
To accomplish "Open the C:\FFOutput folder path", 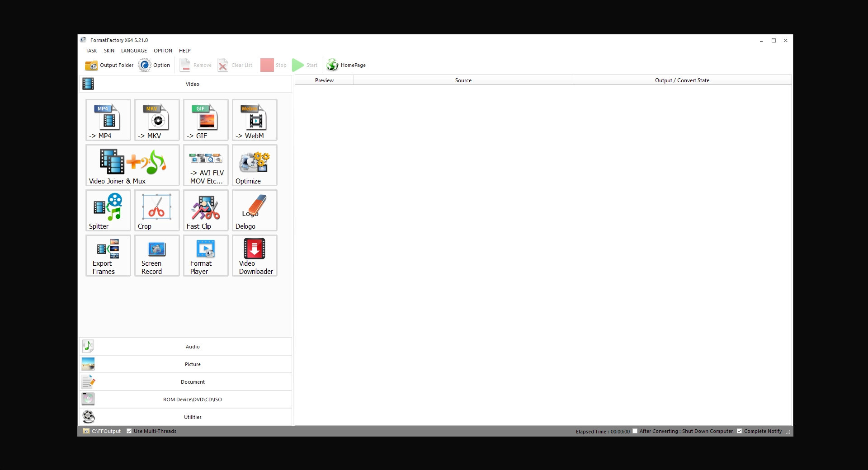I will [106, 431].
